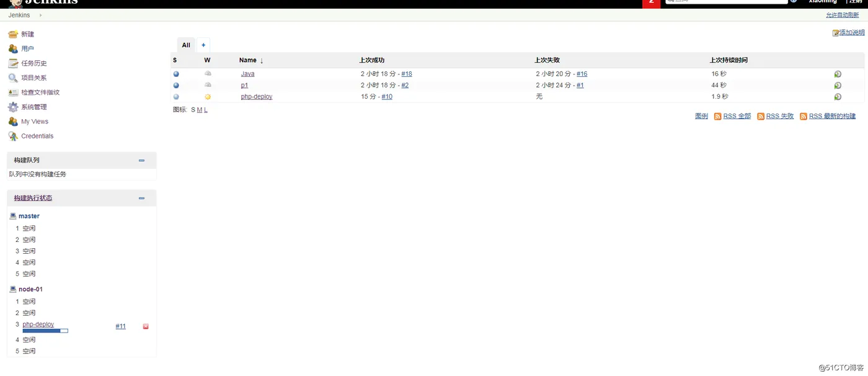Open php-deploy job from the table
The height and width of the screenshot is (376, 868).
257,97
